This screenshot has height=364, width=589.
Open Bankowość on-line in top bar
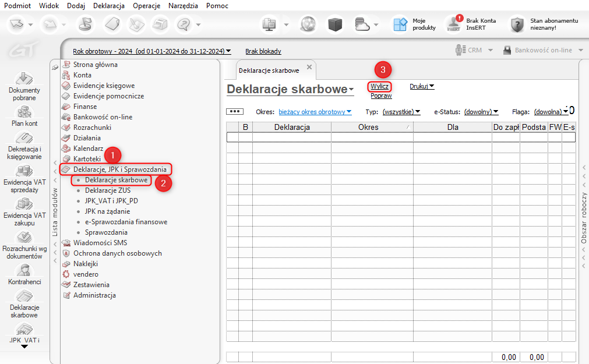[x=543, y=50]
